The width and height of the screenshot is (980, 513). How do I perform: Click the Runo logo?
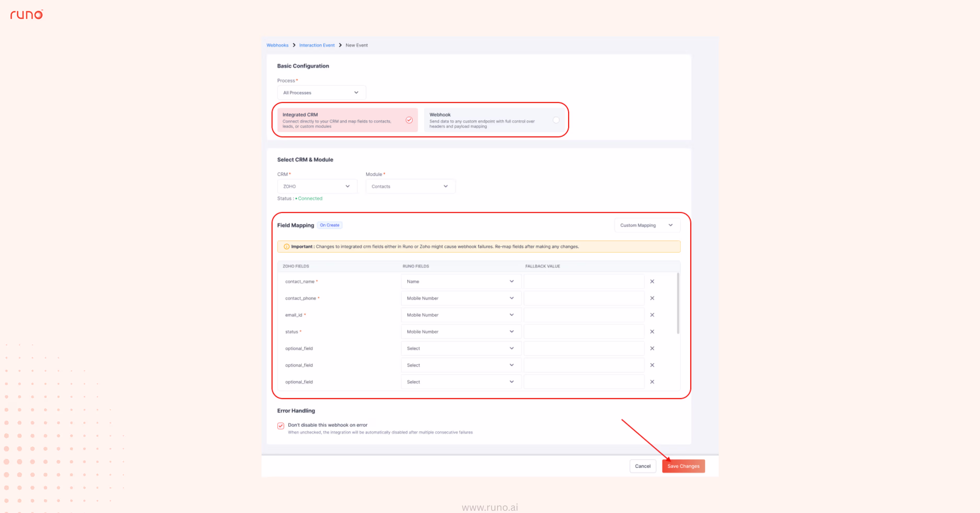coord(26,14)
